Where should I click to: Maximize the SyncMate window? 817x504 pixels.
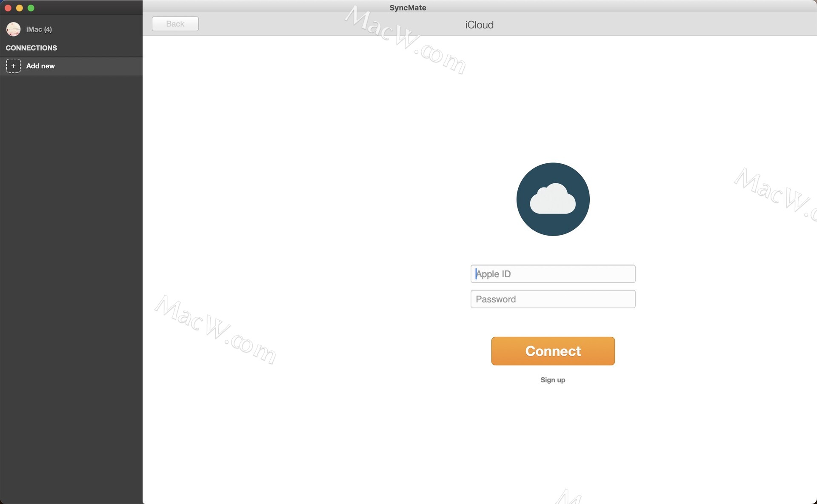31,8
